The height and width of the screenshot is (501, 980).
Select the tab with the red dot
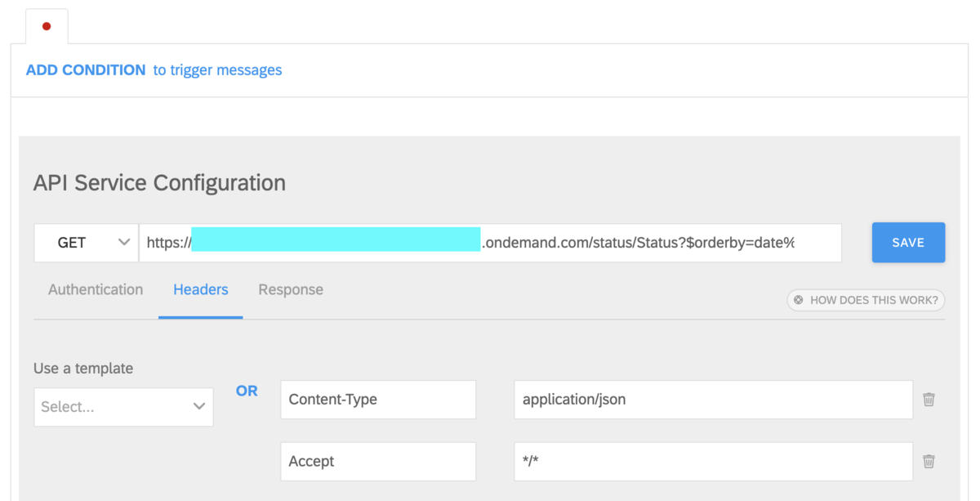tap(47, 26)
